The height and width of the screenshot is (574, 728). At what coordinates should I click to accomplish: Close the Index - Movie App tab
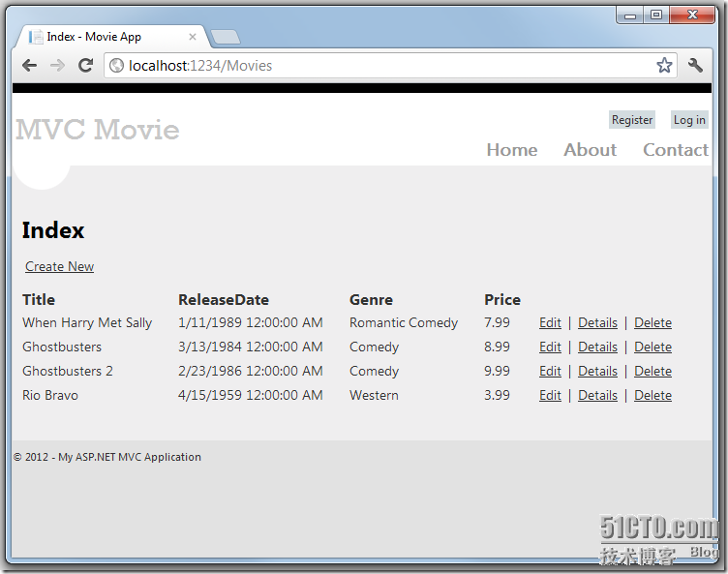[x=193, y=37]
